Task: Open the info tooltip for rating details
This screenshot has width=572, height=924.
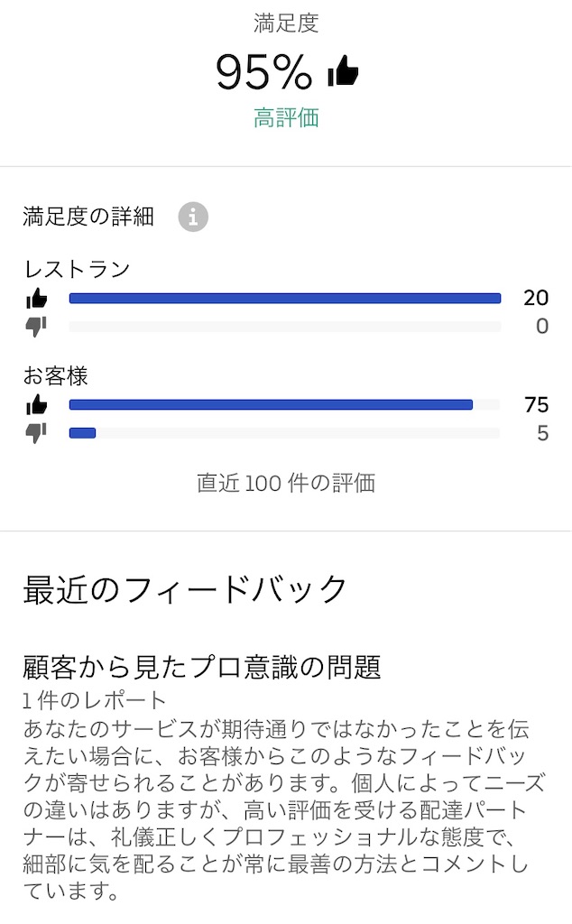Action: [x=194, y=217]
